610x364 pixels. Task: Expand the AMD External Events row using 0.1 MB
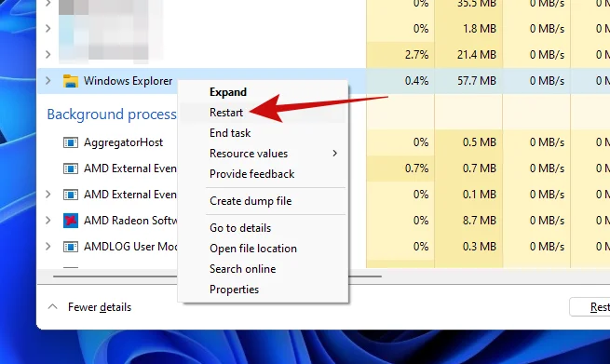pos(47,194)
